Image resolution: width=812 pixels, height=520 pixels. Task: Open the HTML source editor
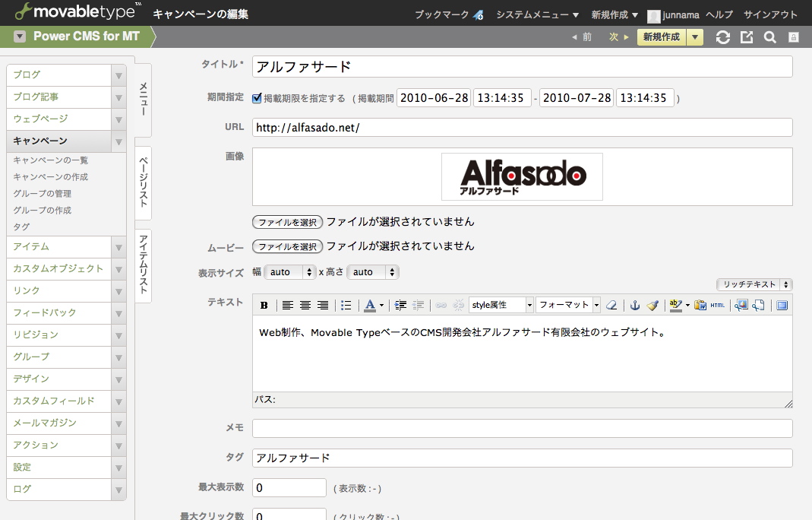[718, 306]
